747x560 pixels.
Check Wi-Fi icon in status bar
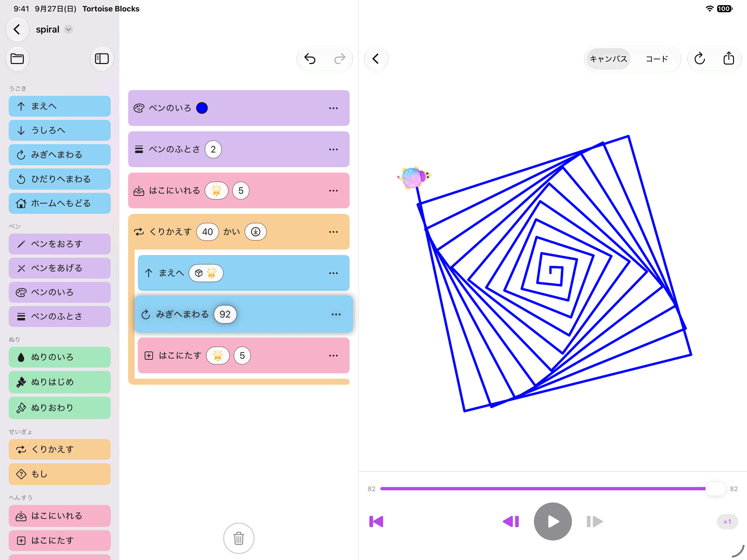pos(710,9)
